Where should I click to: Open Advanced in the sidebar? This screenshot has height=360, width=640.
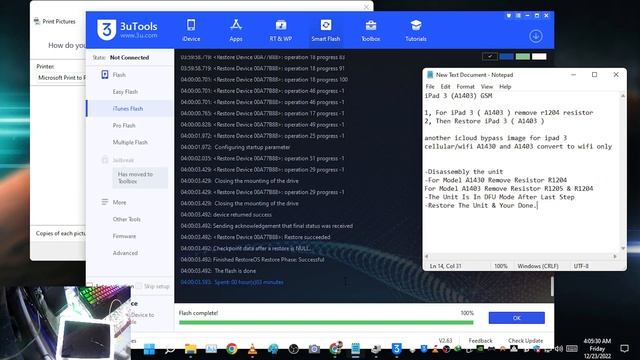click(x=125, y=253)
